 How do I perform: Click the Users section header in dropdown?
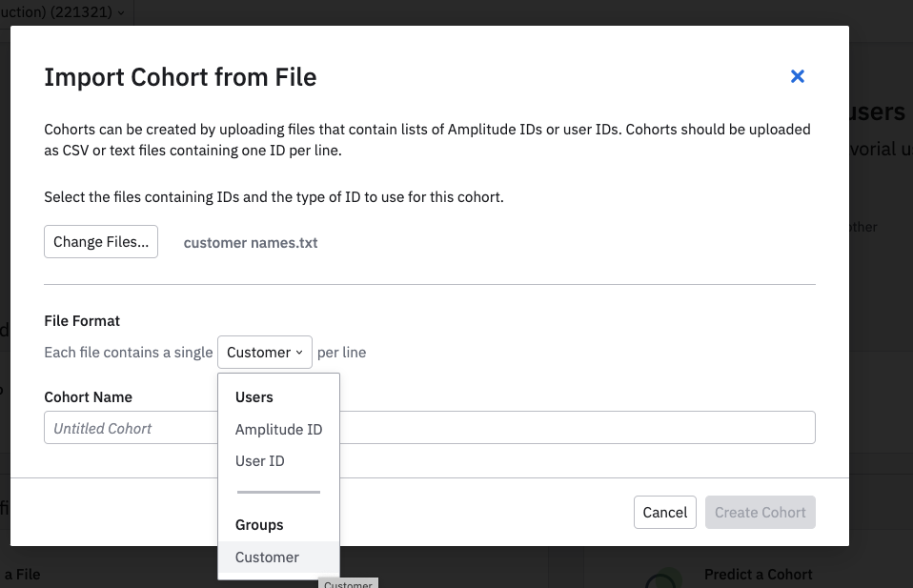click(x=254, y=397)
